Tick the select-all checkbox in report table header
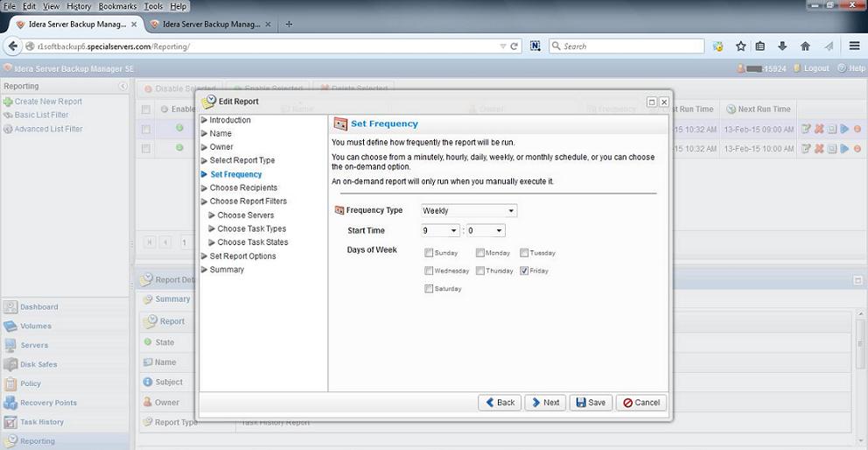The height and width of the screenshot is (450, 868). [x=146, y=109]
